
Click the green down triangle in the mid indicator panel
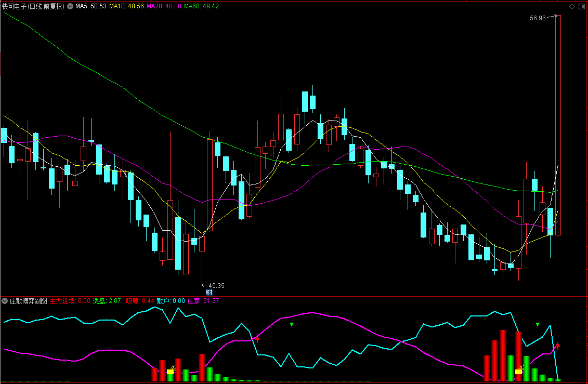[x=292, y=324]
